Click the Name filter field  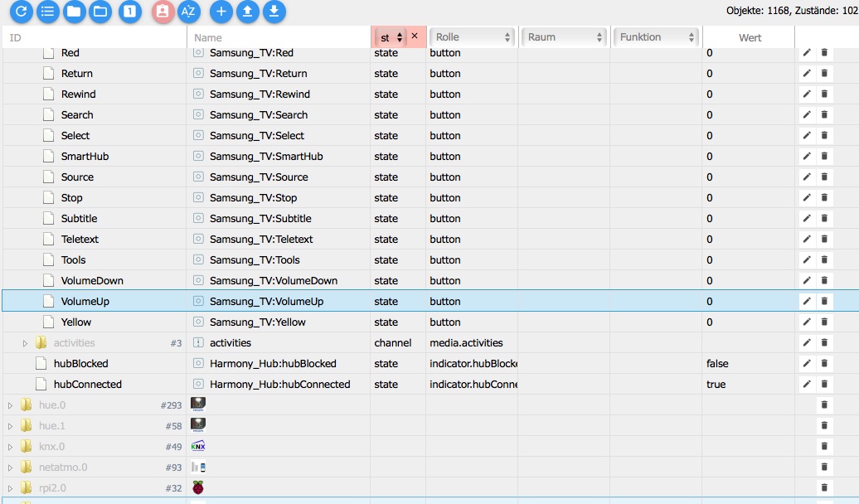[279, 37]
